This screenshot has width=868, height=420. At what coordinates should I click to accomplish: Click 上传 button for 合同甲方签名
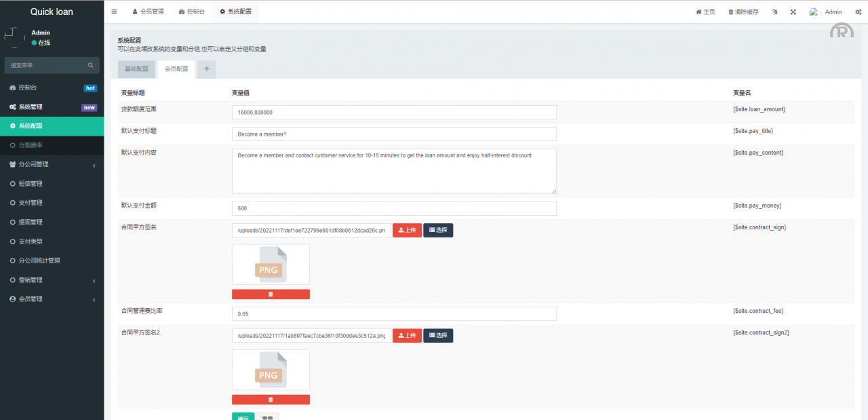click(407, 230)
